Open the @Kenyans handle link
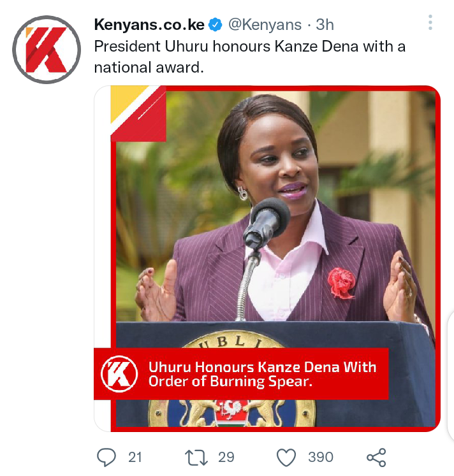Screen dimensions: 454x476 pyautogui.click(x=265, y=25)
